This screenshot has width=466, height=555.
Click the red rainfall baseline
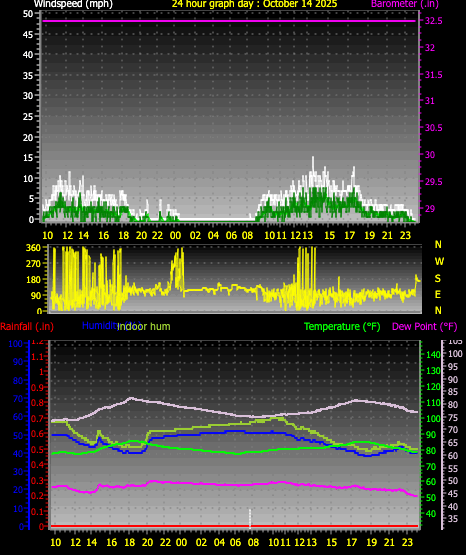(x=234, y=526)
